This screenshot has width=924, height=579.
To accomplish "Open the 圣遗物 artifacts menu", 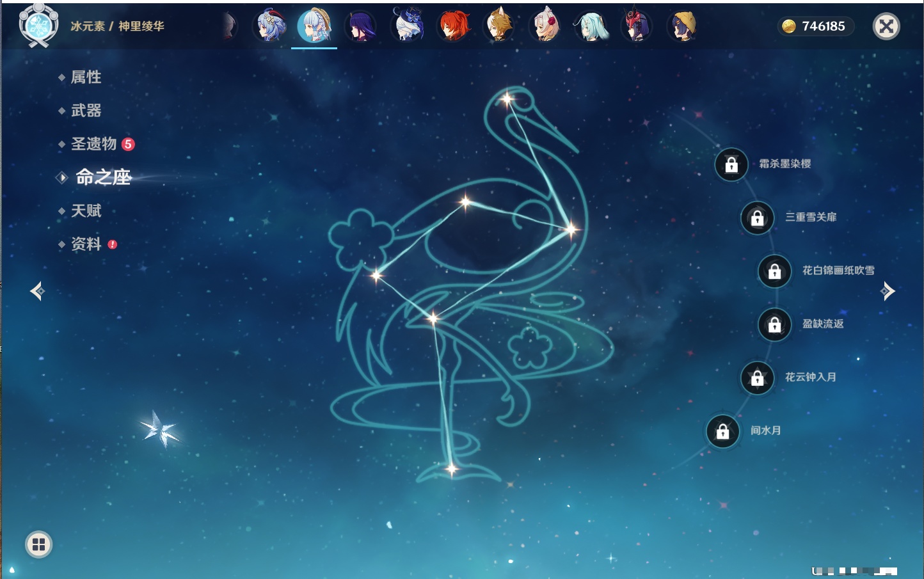I will click(x=93, y=144).
